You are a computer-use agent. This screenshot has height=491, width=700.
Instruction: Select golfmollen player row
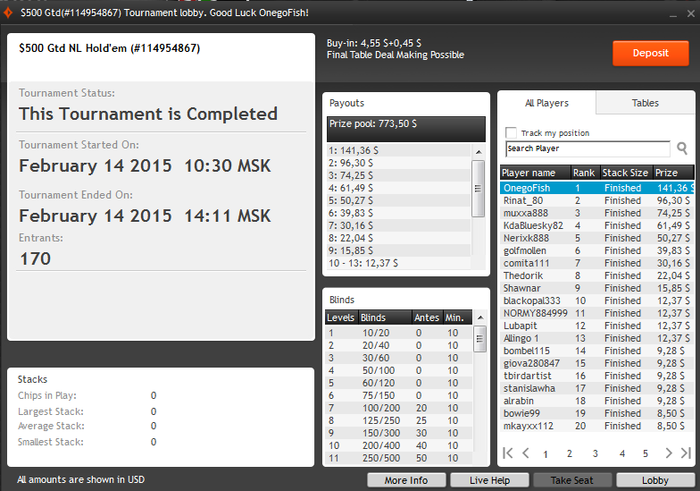click(597, 250)
